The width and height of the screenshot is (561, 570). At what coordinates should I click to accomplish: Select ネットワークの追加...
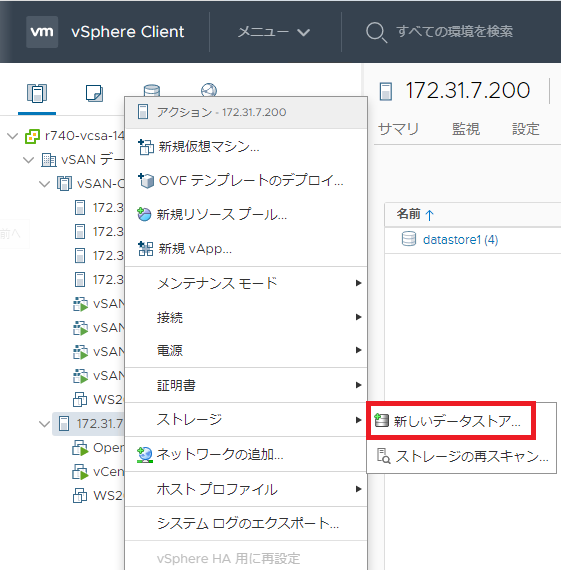click(246, 455)
